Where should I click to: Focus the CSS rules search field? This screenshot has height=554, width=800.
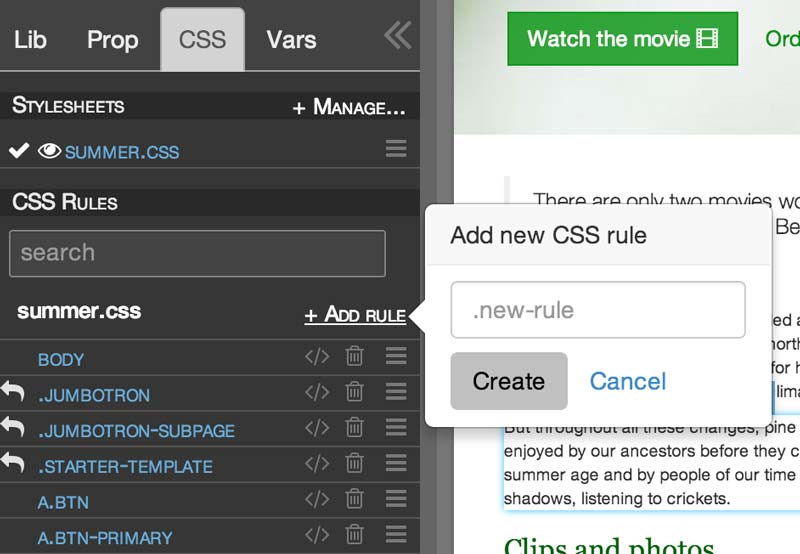tap(197, 254)
